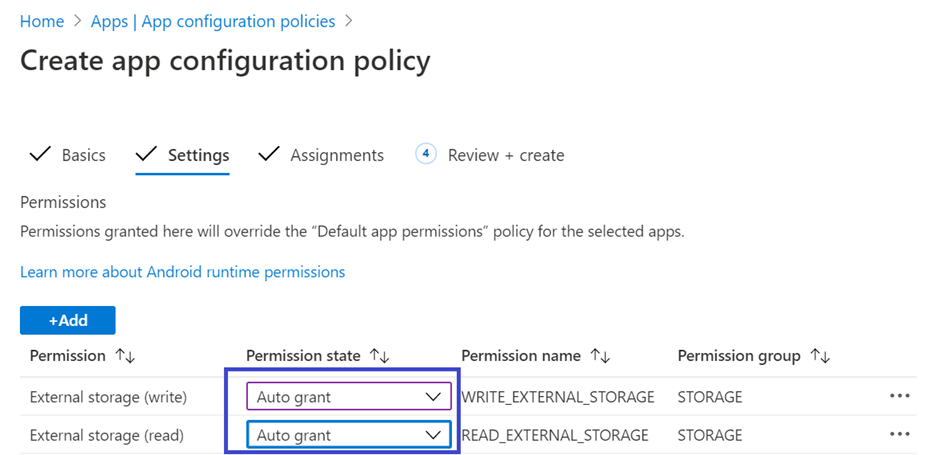Viewport: 935px width, 455px height.
Task: Sort by Permission state column arrows
Action: click(x=379, y=356)
